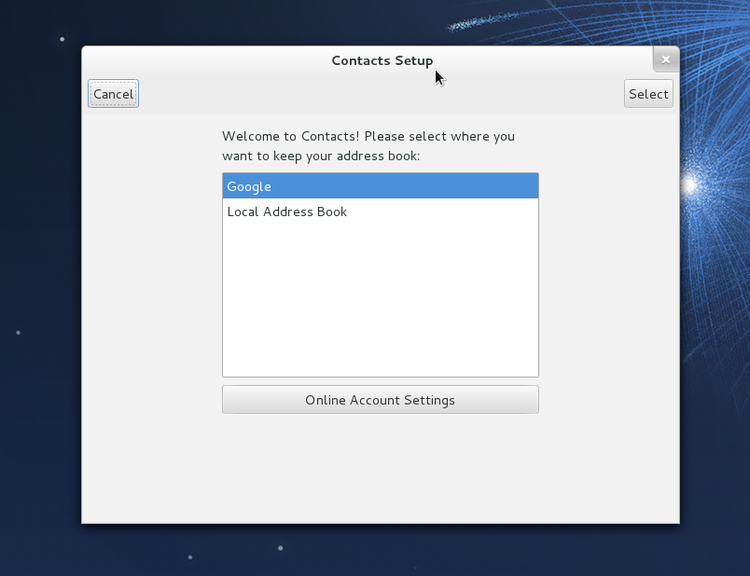Image resolution: width=750 pixels, height=576 pixels.
Task: Click the Cancel button
Action: tap(113, 94)
